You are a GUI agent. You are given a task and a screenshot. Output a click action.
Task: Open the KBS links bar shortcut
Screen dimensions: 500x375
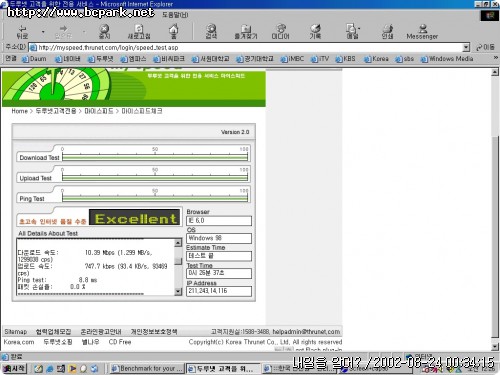tap(345, 59)
